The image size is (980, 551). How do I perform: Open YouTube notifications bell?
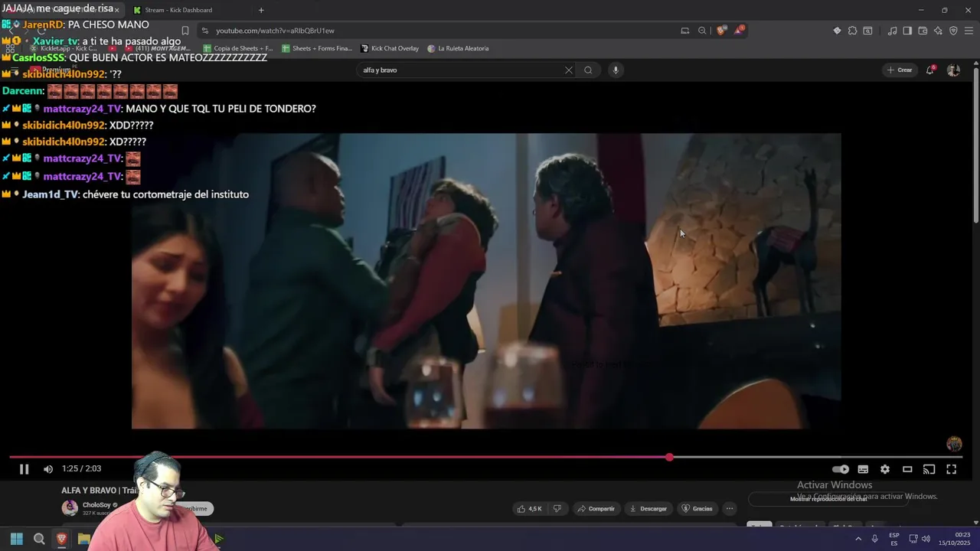[930, 70]
